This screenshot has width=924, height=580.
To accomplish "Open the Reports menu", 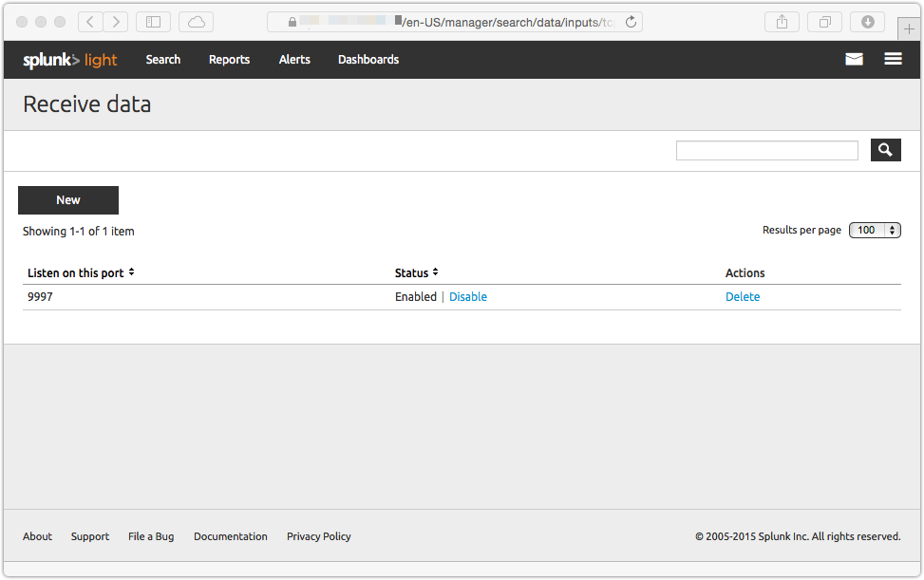I will [x=229, y=60].
